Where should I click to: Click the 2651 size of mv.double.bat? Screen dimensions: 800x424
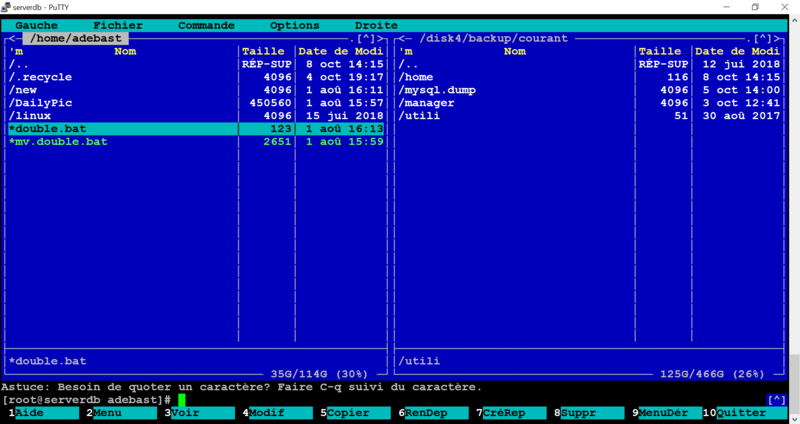tap(277, 142)
